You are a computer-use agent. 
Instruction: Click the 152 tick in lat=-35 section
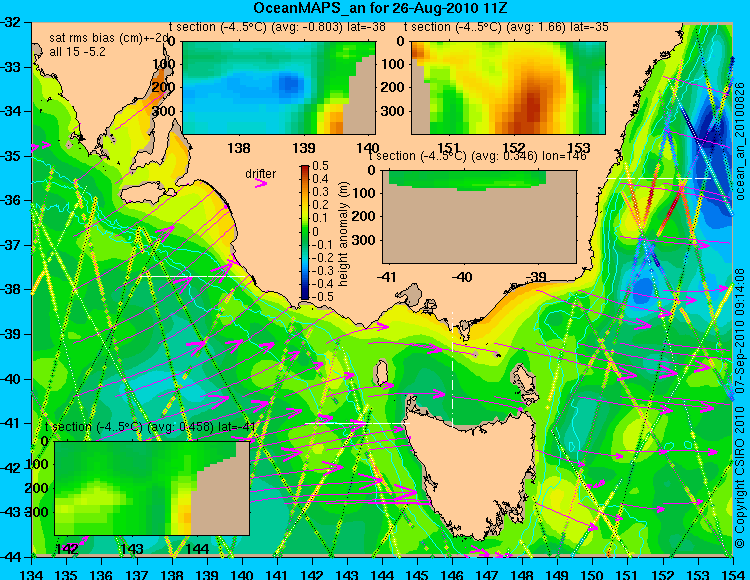click(514, 147)
